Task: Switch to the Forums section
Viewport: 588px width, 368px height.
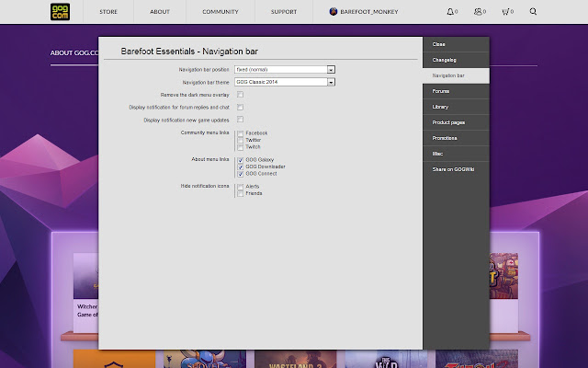Action: point(456,91)
